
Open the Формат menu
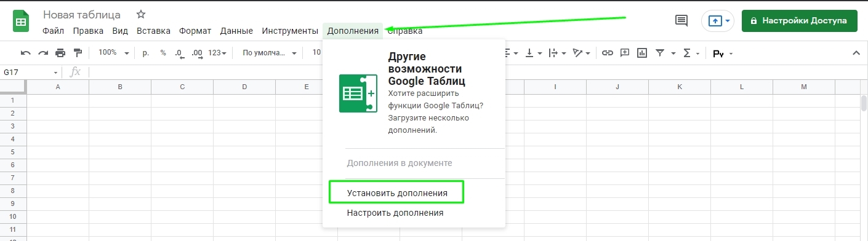point(195,31)
